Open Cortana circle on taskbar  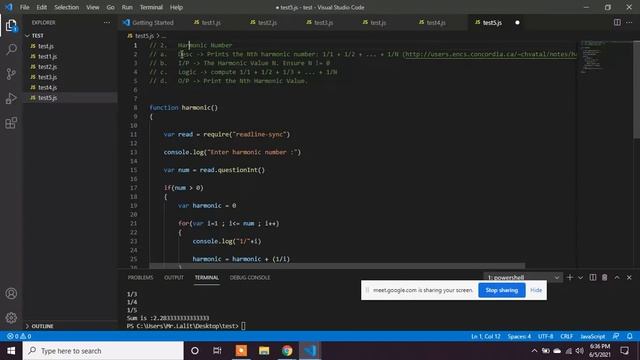[x=195, y=351]
